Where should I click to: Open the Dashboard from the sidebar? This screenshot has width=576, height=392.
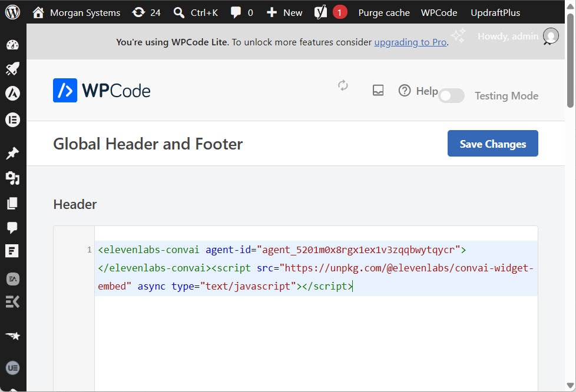click(x=12, y=45)
